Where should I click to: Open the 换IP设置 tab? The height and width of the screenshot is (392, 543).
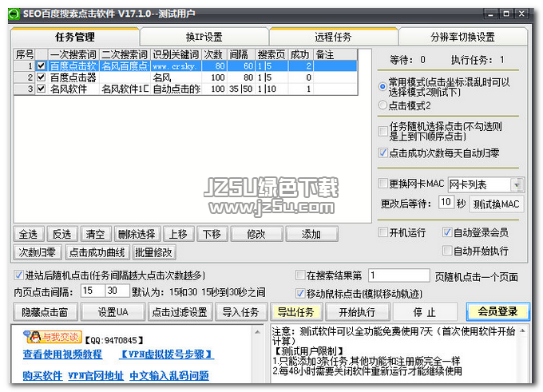tap(204, 37)
